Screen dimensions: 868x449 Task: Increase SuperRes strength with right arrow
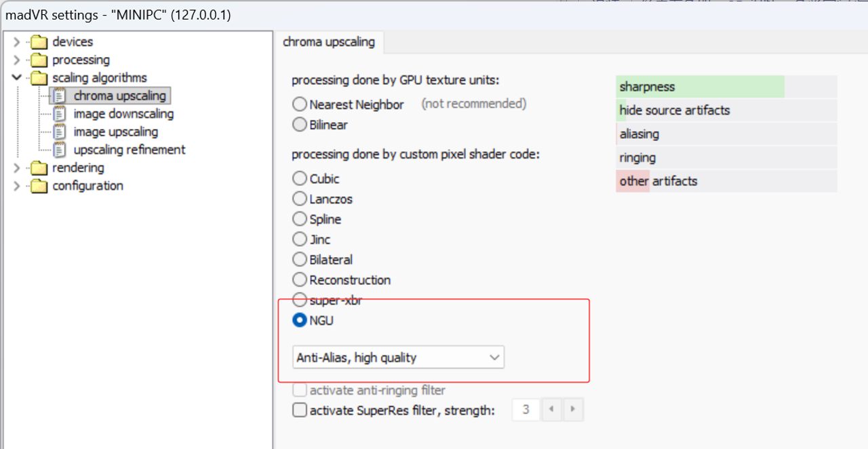point(573,410)
